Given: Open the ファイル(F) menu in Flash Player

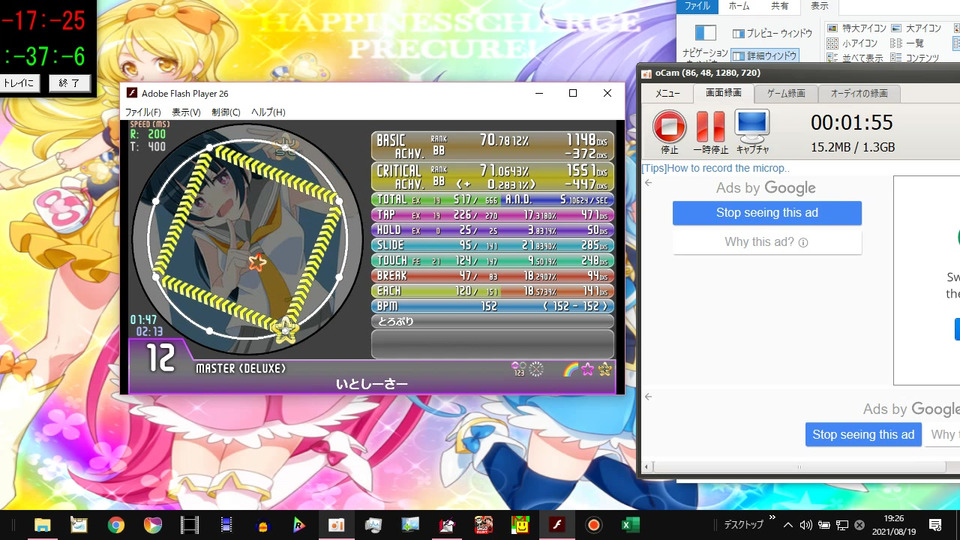Looking at the screenshot, I should [x=143, y=112].
